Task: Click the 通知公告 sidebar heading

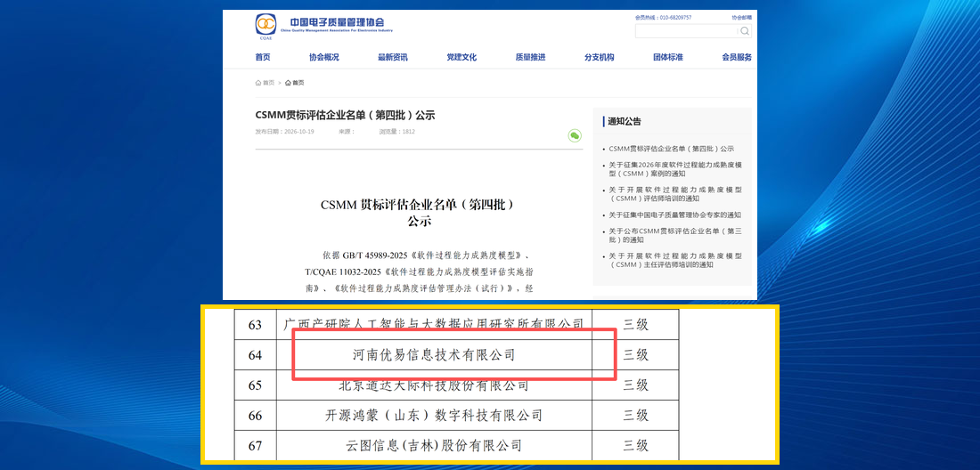Action: [x=625, y=122]
